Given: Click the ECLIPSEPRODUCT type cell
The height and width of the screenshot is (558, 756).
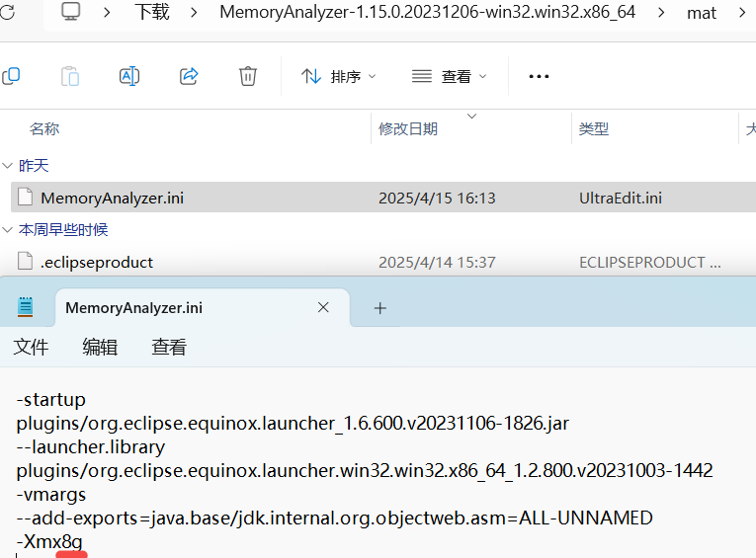Looking at the screenshot, I should [x=650, y=262].
